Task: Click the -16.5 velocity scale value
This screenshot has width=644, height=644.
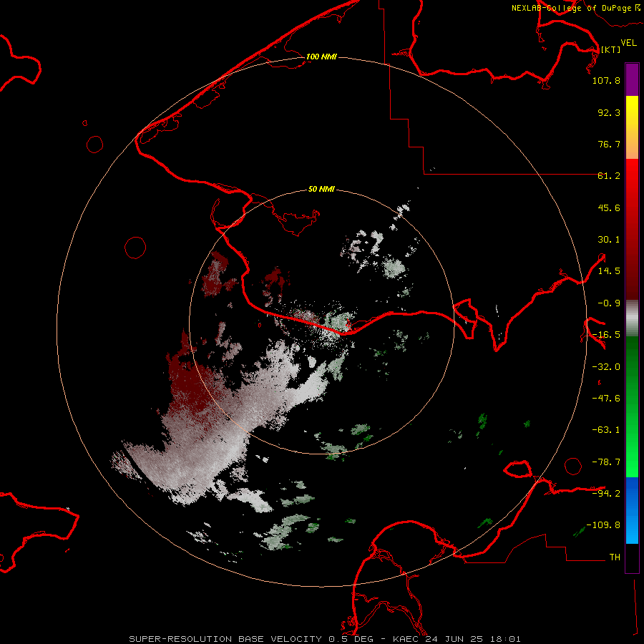Action: click(606, 335)
